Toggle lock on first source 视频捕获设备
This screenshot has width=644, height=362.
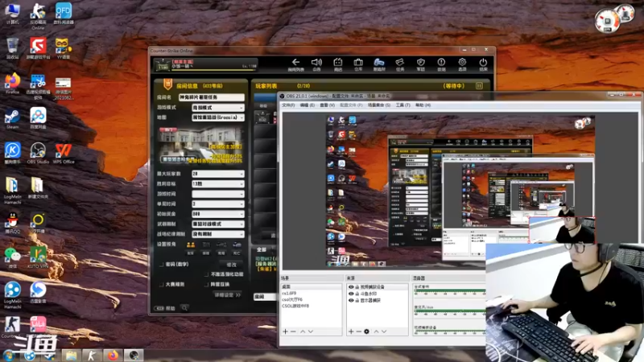coord(357,287)
